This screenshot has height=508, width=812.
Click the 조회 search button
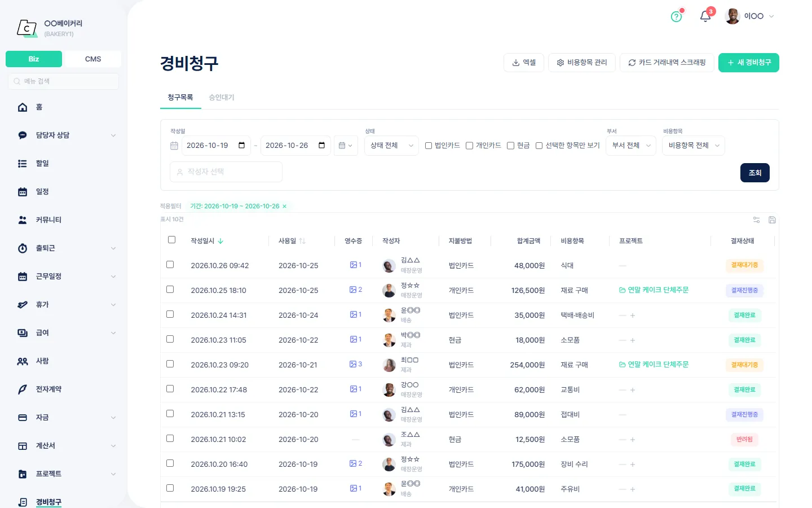(x=755, y=173)
